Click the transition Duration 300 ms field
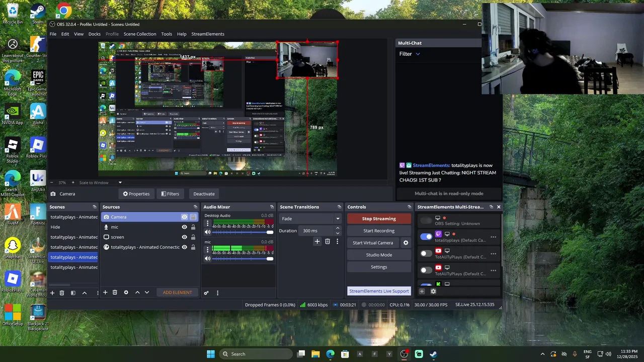The height and width of the screenshot is (362, 644). point(316,231)
